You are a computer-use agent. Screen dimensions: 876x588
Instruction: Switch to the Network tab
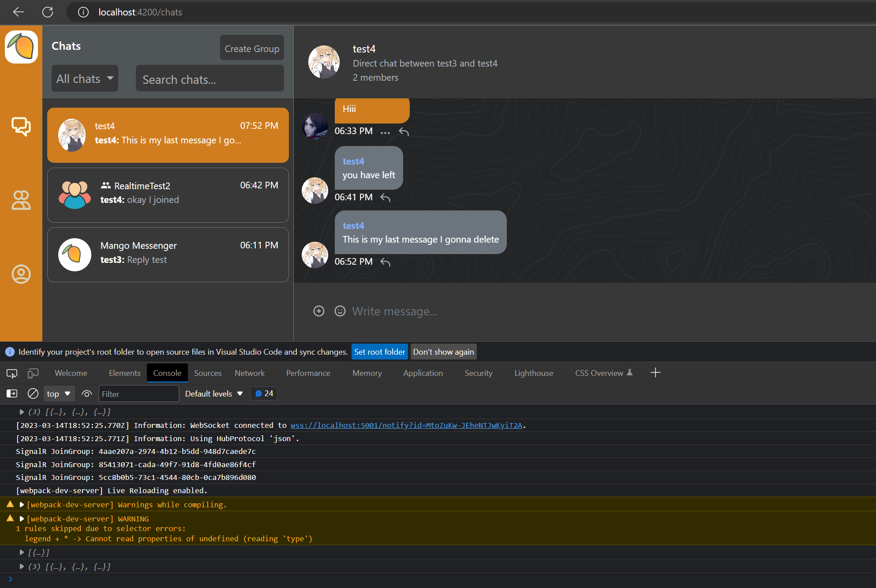[x=249, y=373]
